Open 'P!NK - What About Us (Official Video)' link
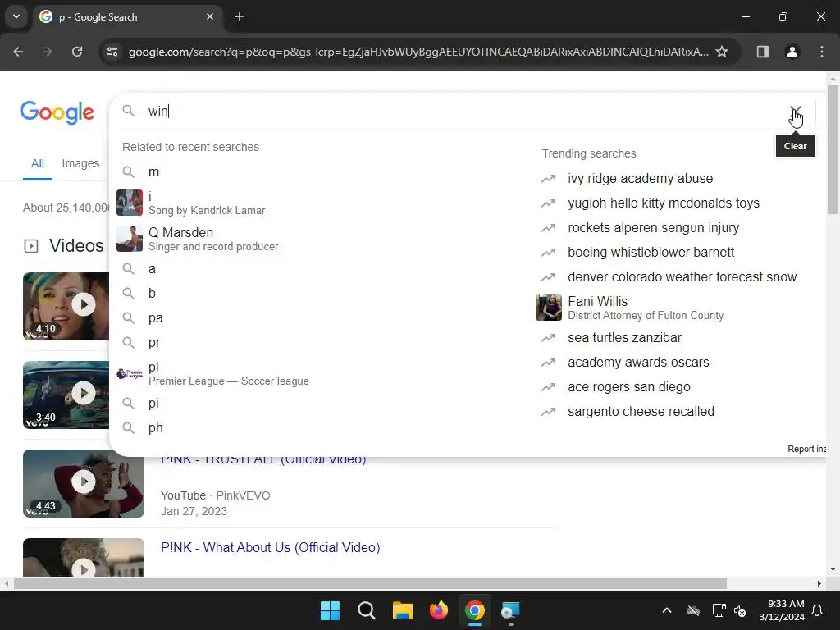Viewport: 840px width, 630px height. tap(270, 547)
